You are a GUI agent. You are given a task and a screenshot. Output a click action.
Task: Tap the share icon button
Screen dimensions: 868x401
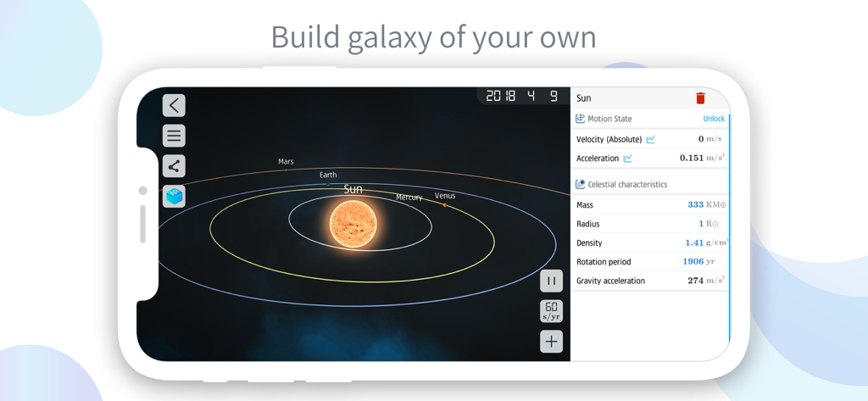(x=174, y=166)
